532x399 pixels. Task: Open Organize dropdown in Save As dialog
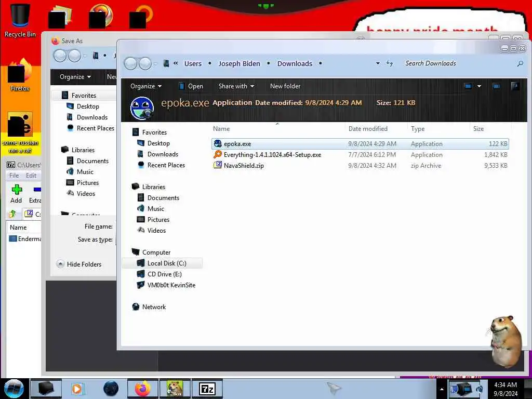[75, 77]
